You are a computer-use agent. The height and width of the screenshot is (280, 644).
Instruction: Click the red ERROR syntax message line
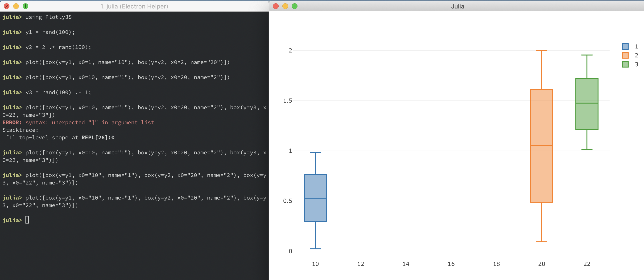[78, 122]
